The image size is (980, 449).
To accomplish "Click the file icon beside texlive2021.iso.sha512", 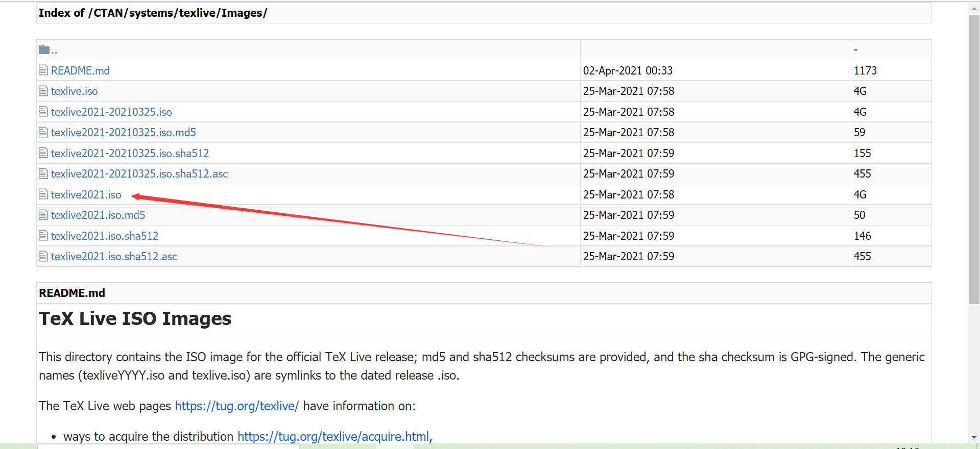I will click(x=43, y=236).
